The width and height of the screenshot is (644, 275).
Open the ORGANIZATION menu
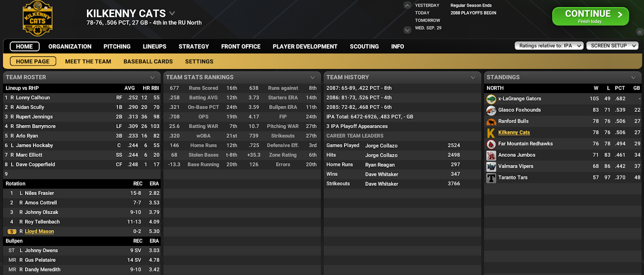click(70, 46)
